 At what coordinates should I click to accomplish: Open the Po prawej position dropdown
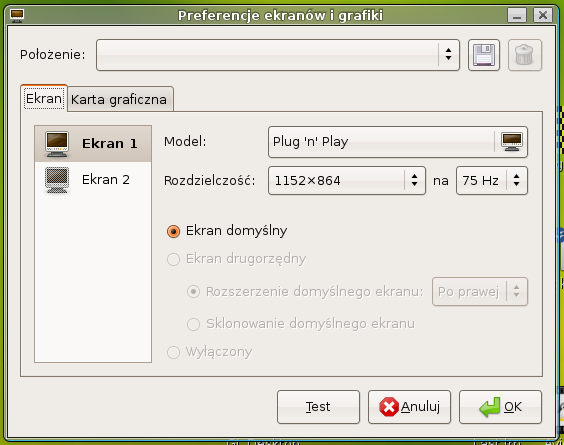[x=480, y=292]
